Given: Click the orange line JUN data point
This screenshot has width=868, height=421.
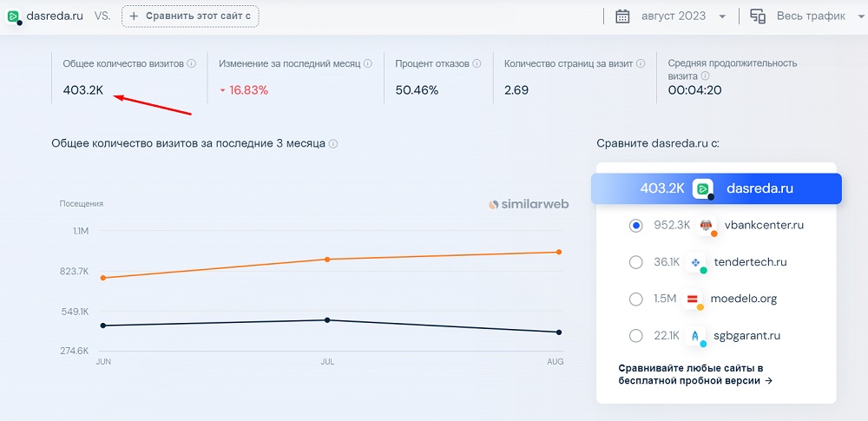Looking at the screenshot, I should click(x=103, y=278).
